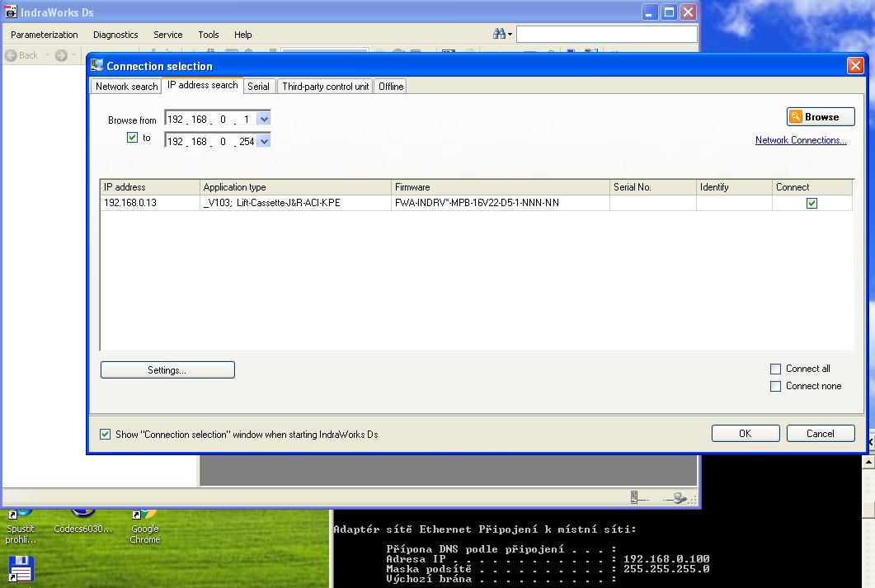Expand the Browse from IP address dropdown
This screenshot has height=588, width=875.
pyautogui.click(x=264, y=120)
